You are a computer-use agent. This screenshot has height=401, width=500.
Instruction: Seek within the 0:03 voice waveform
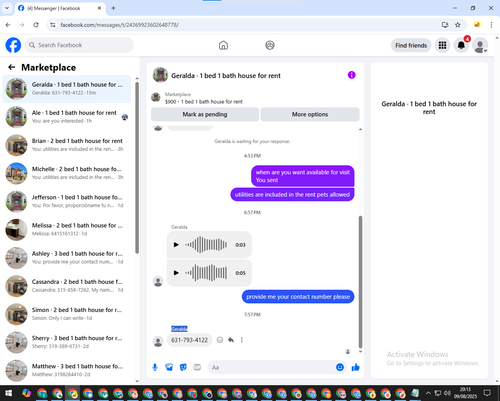[206, 245]
